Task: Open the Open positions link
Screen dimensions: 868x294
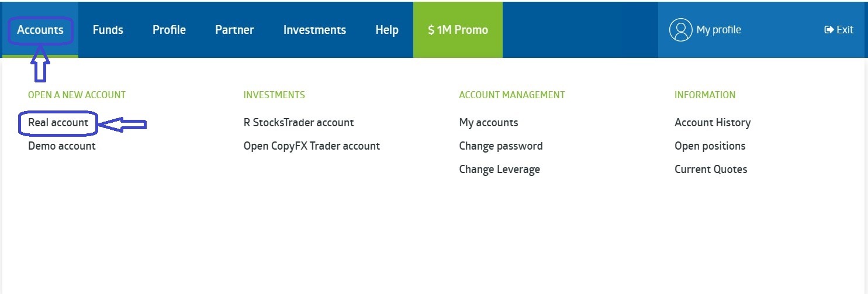Action: pos(710,146)
